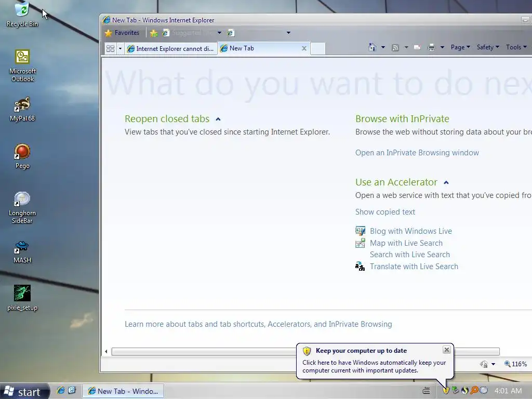The image size is (532, 399).
Task: Click the Add to Favorites Bar icon
Action: tap(154, 33)
